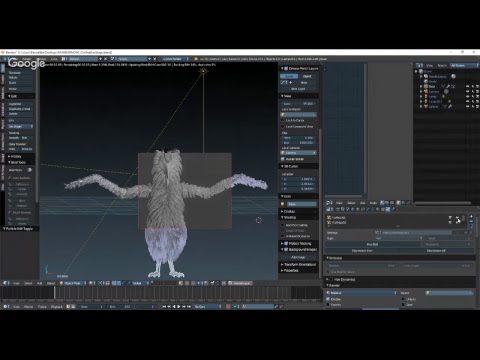
Task: Add a new particle system slot
Action: point(471,217)
